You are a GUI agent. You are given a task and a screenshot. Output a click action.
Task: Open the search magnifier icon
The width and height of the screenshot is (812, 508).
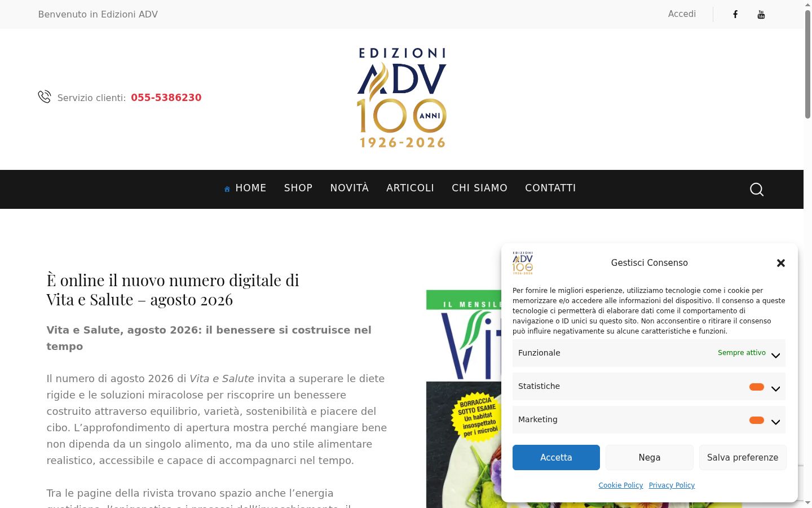coord(757,190)
